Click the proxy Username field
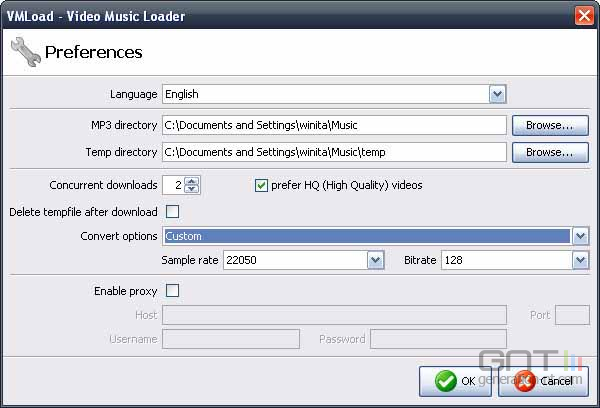 [231, 339]
